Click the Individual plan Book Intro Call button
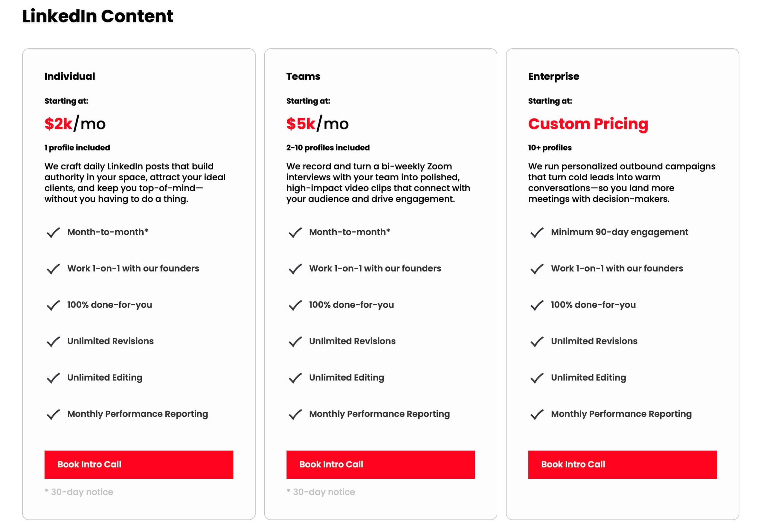This screenshot has width=767, height=532. click(138, 464)
